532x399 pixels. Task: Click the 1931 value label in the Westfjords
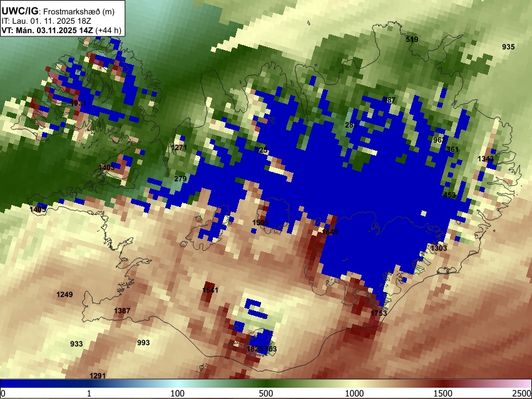[78, 103]
